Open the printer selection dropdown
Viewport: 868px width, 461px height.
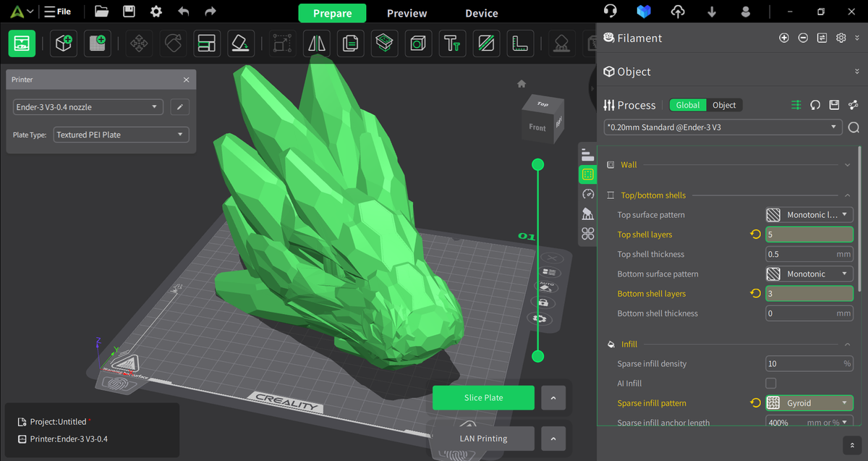(88, 106)
